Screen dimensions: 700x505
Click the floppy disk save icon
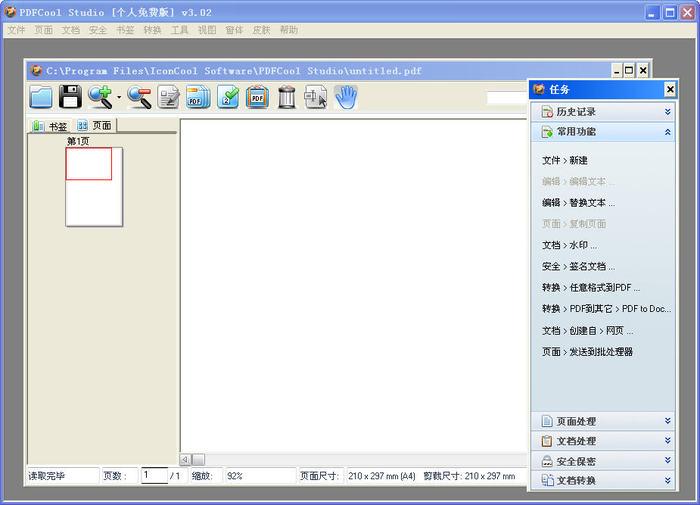(70, 96)
